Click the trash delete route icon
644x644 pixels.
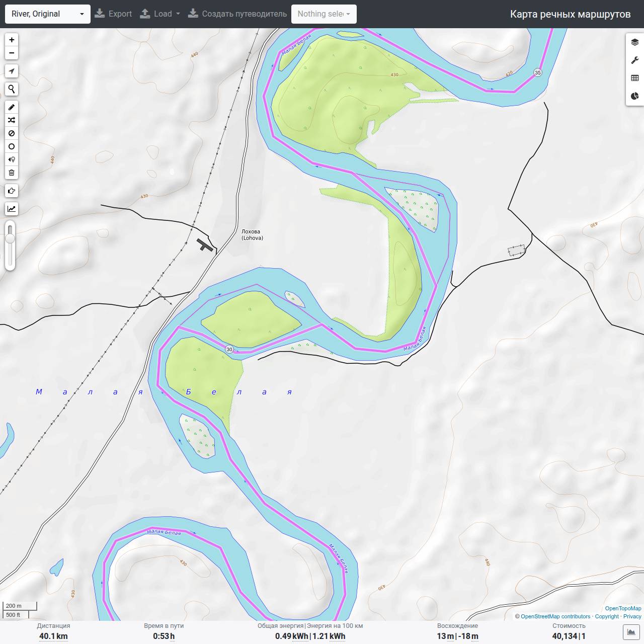point(12,173)
